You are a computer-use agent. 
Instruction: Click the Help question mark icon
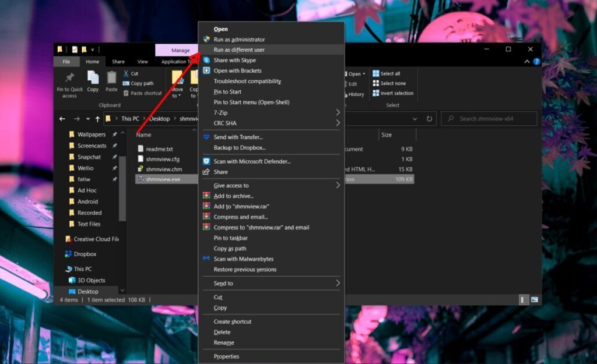(536, 62)
